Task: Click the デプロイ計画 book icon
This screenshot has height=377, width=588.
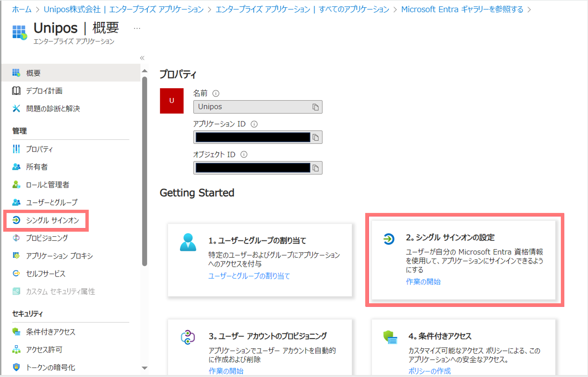Action: [x=16, y=91]
